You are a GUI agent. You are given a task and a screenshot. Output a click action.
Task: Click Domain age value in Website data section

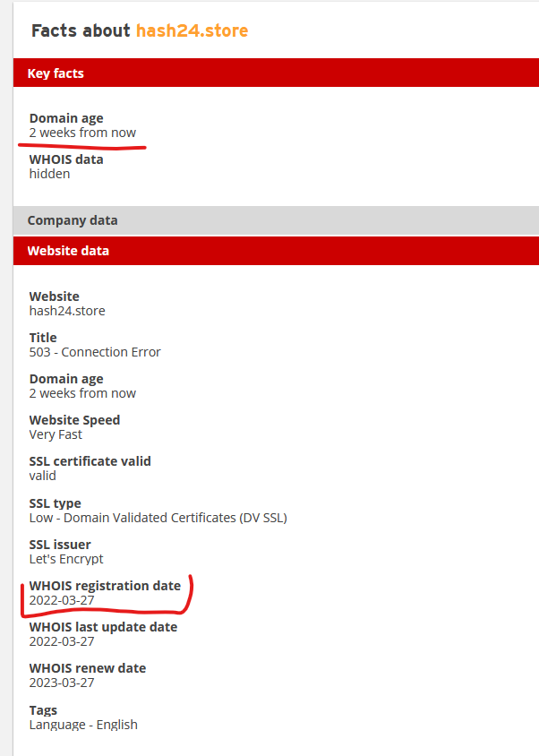(82, 393)
